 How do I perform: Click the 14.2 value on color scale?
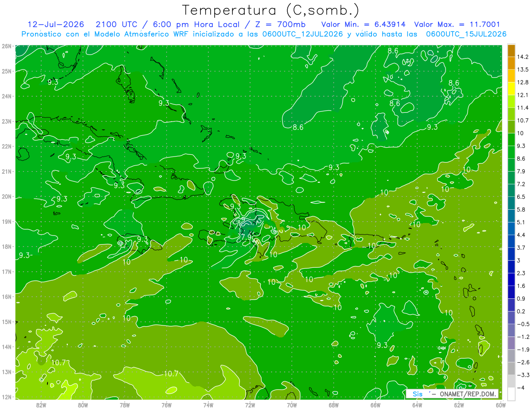523,57
